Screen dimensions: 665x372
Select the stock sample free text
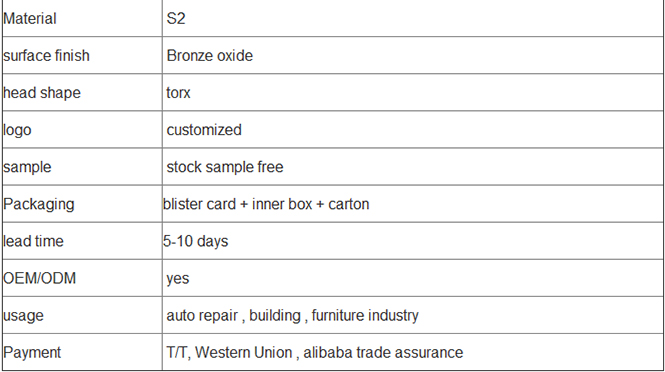point(225,167)
